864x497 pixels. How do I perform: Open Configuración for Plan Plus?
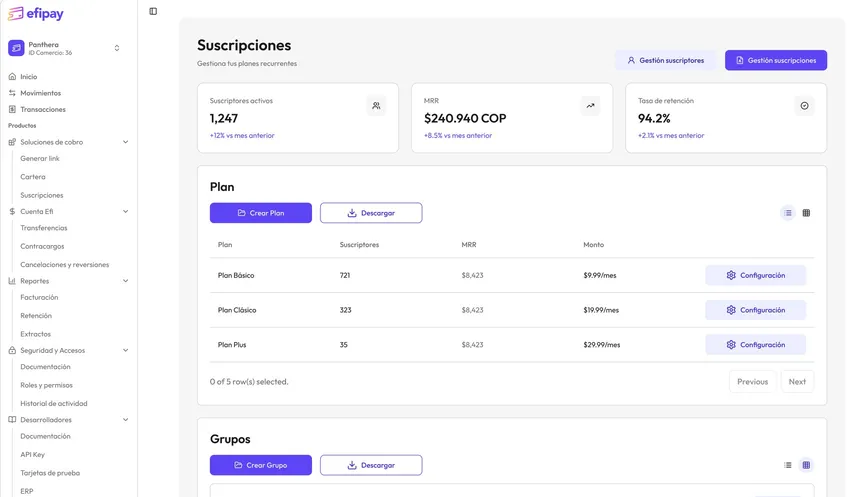point(755,345)
